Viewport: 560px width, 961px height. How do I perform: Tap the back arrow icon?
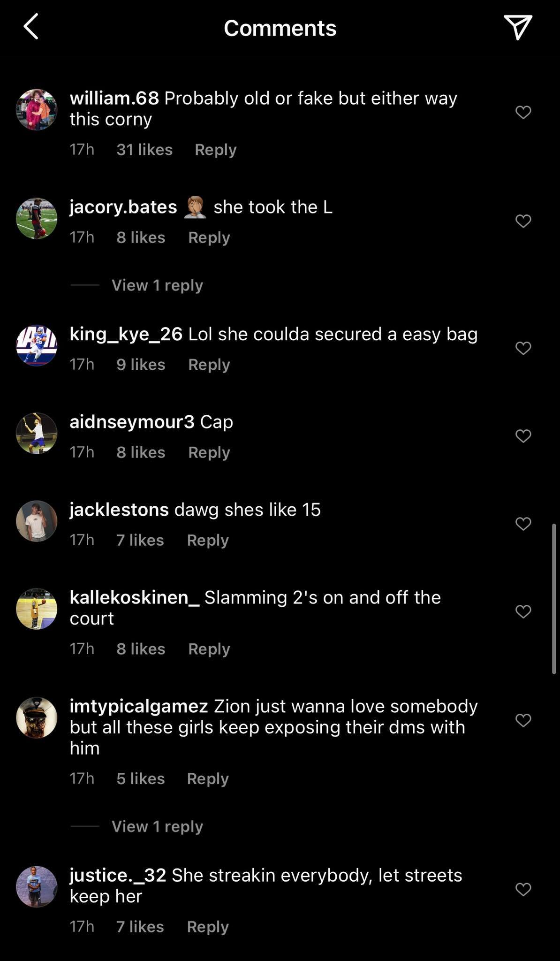31,27
